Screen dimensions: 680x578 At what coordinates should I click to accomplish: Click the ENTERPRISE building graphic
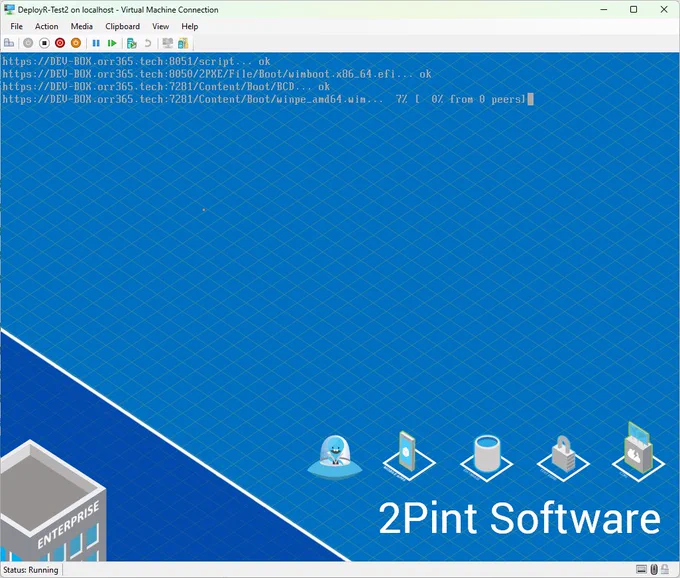53,501
